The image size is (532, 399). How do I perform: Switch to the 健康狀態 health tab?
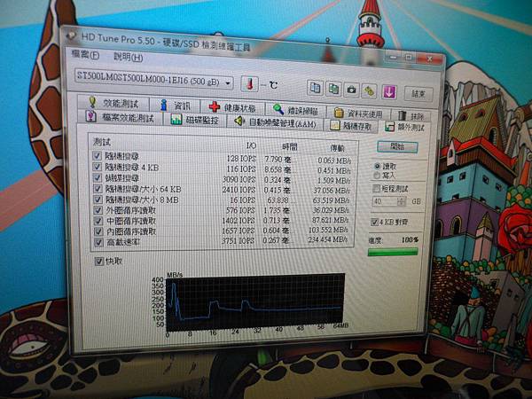pos(232,107)
